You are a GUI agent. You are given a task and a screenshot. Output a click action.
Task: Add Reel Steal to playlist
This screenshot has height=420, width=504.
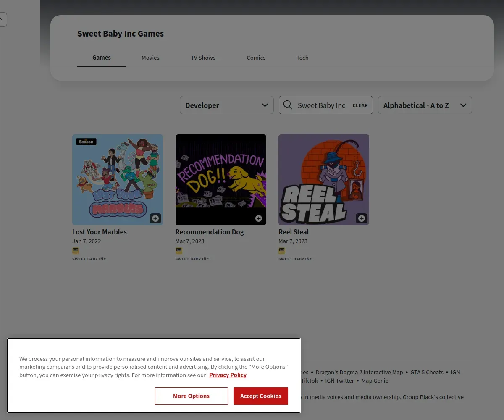(362, 218)
